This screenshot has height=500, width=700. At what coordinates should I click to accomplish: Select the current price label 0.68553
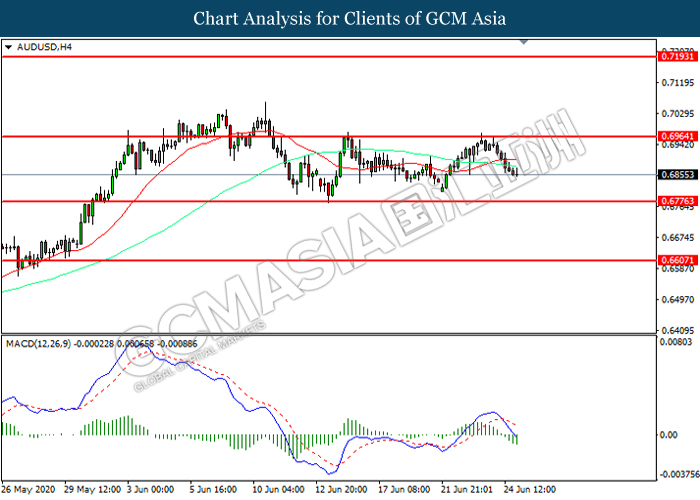coord(677,175)
